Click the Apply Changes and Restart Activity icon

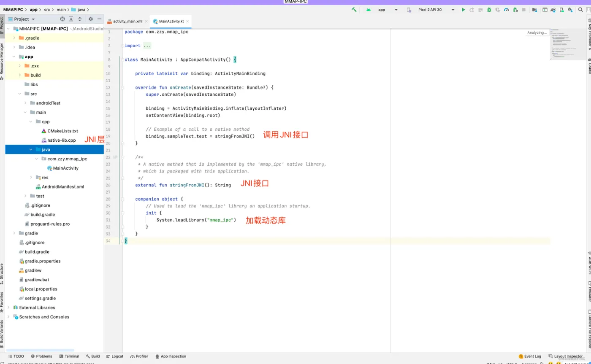coord(472,10)
